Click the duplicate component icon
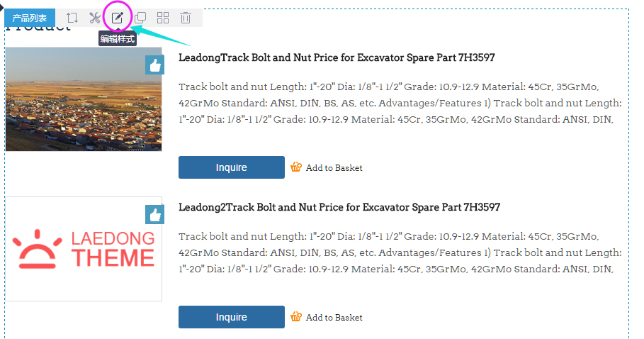This screenshot has height=339, width=644. coord(140,18)
